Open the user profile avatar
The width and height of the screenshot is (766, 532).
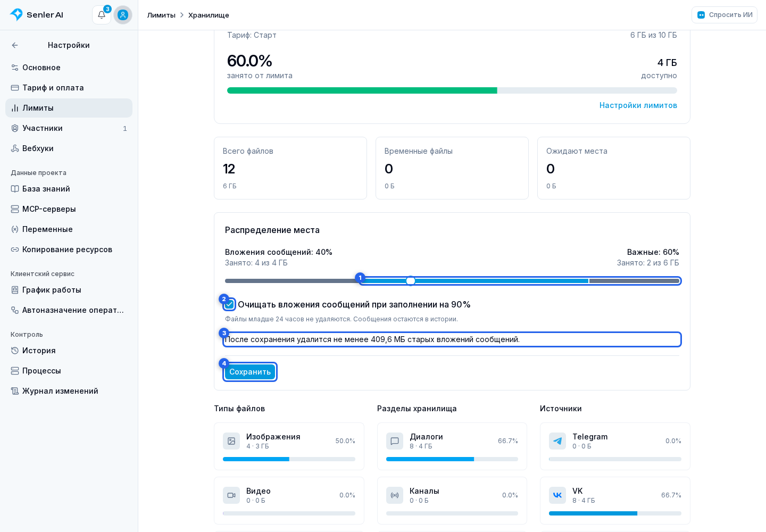tap(123, 15)
